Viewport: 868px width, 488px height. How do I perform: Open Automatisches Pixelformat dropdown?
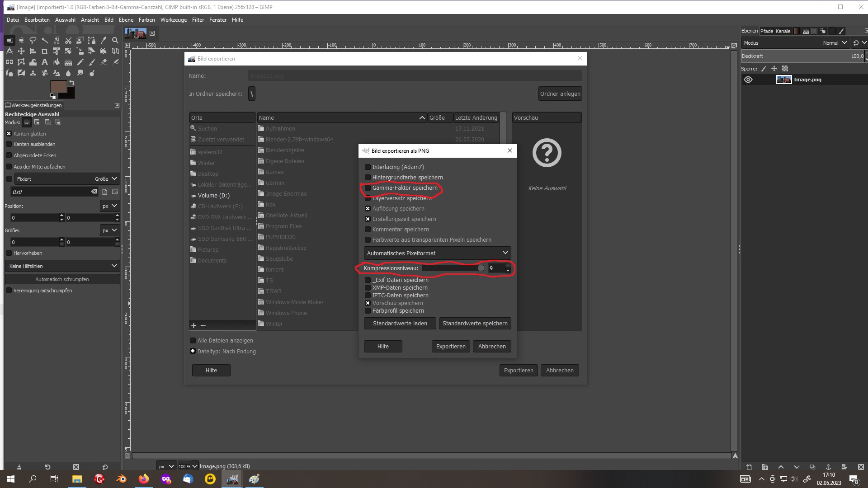pos(437,253)
